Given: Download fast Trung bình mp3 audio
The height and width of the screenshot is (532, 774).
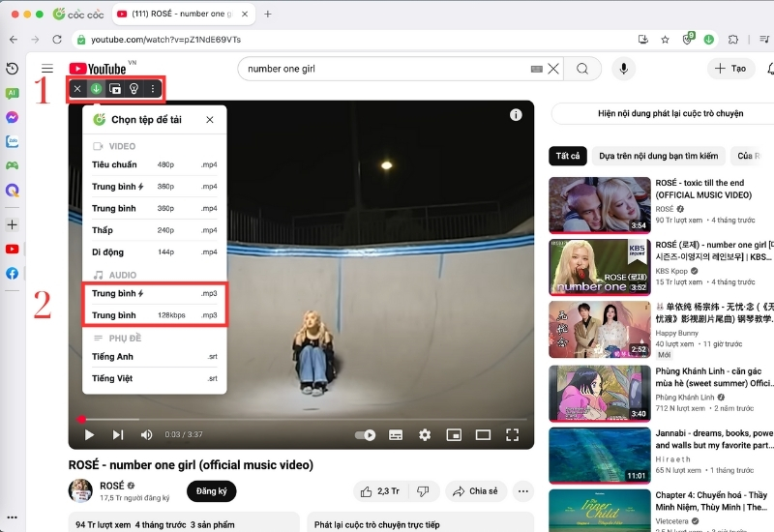Looking at the screenshot, I should (x=155, y=294).
